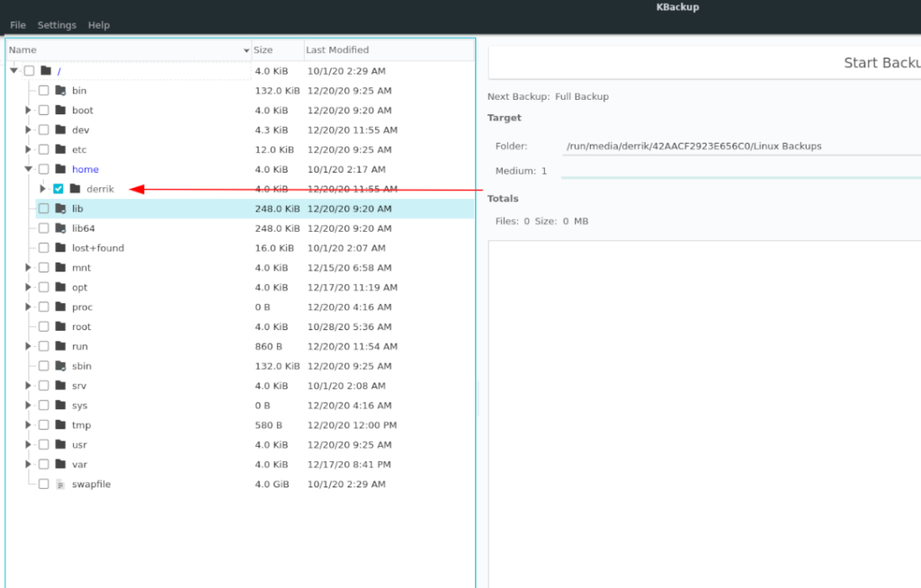Expand the "boot" tree item
Viewport: 921px width, 588px height.
(x=28, y=110)
